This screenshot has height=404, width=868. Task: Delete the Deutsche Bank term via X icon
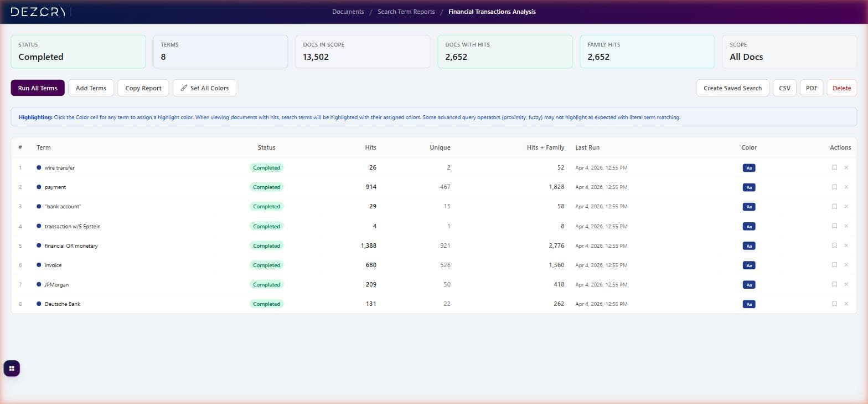pyautogui.click(x=846, y=304)
